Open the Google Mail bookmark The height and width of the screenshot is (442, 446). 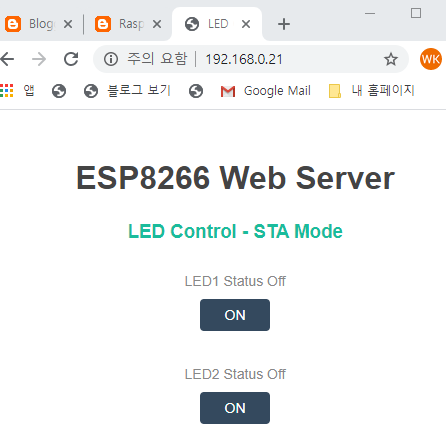pyautogui.click(x=266, y=91)
